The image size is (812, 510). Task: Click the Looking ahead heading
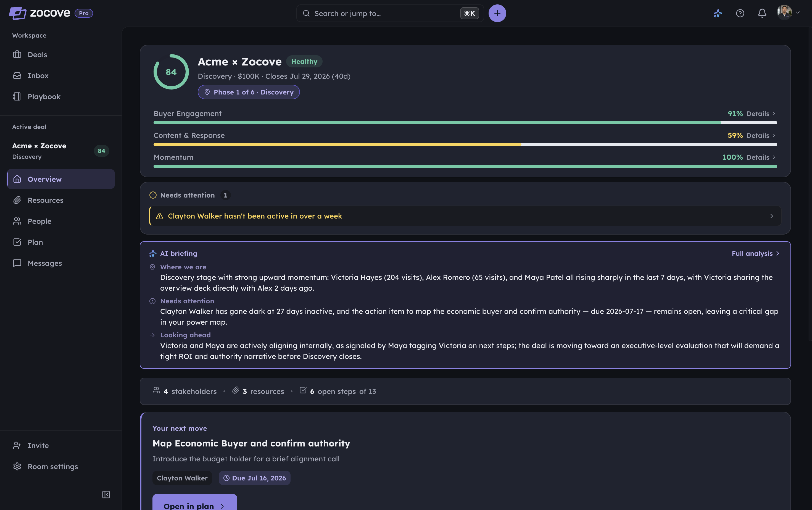(x=186, y=335)
